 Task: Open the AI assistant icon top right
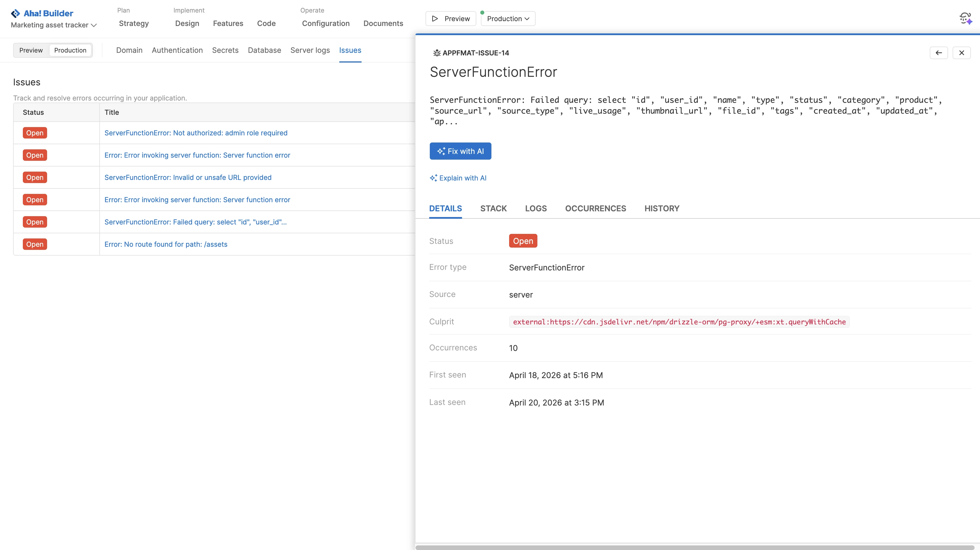pos(965,18)
